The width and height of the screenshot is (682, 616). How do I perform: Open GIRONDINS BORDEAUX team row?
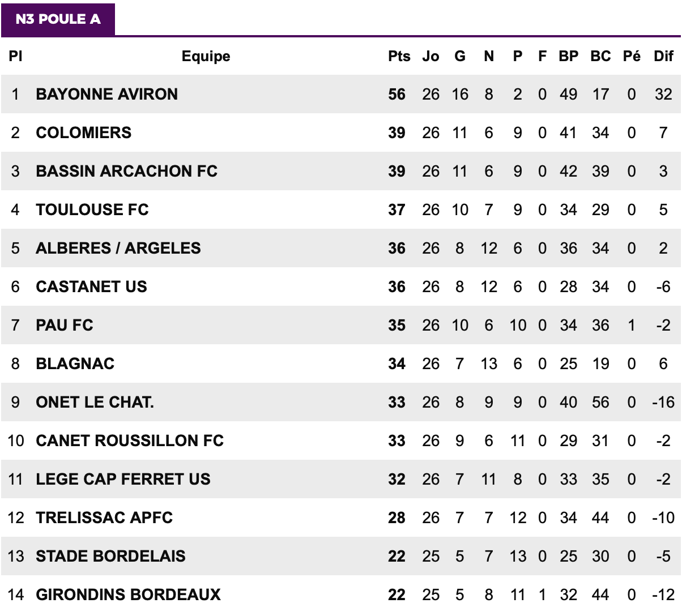pyautogui.click(x=341, y=594)
